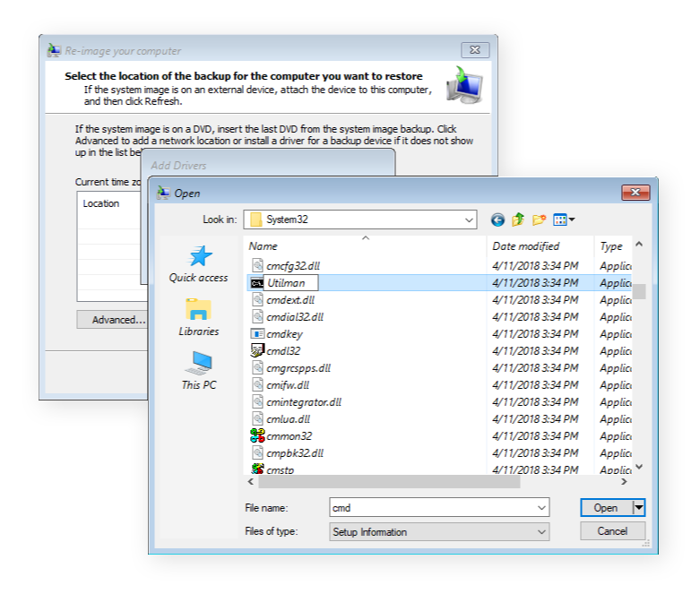The image size is (700, 594).
Task: Open the File name history dropdown arrow
Action: tap(541, 508)
